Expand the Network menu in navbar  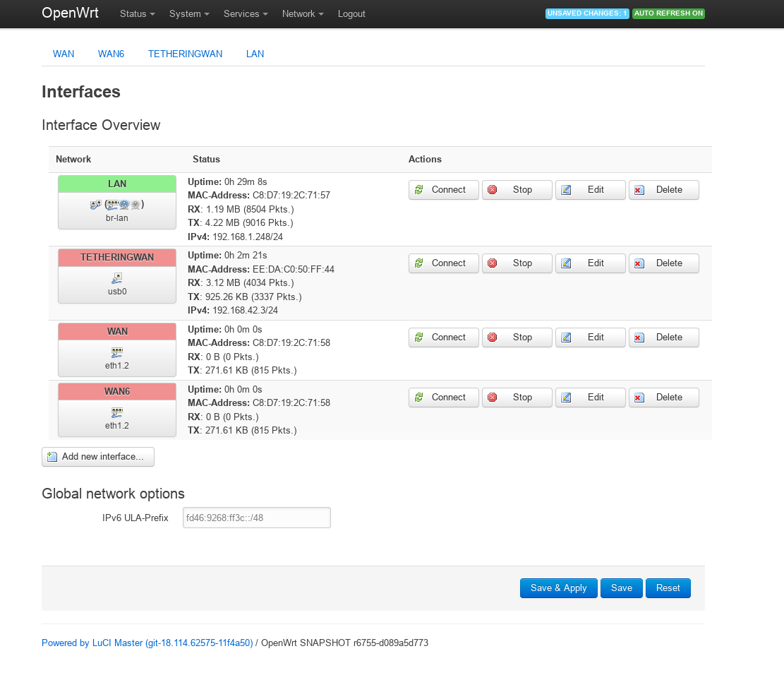tap(303, 14)
